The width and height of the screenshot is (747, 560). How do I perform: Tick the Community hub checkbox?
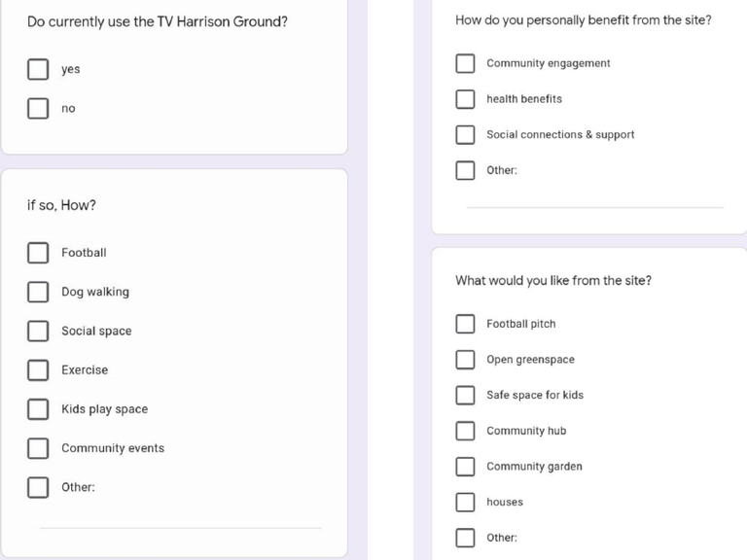pos(465,431)
